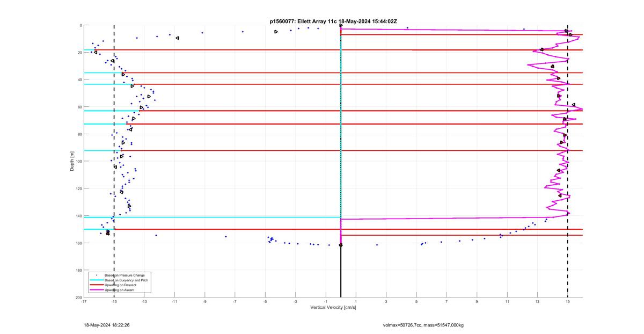Click the x-axis tick label '-13'

pyautogui.click(x=144, y=302)
